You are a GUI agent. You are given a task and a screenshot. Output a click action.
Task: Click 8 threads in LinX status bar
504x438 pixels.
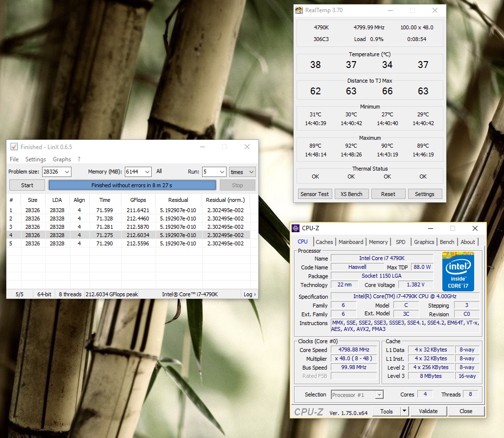click(70, 294)
